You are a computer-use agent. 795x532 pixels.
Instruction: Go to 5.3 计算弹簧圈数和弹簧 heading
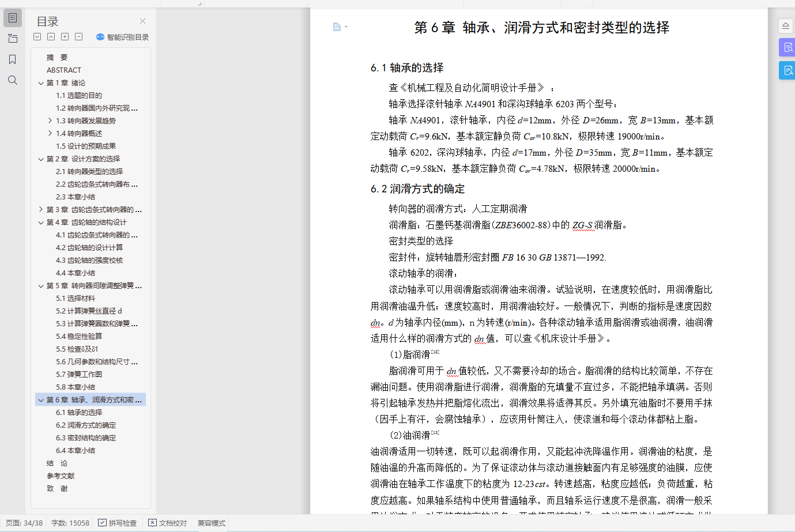click(97, 324)
